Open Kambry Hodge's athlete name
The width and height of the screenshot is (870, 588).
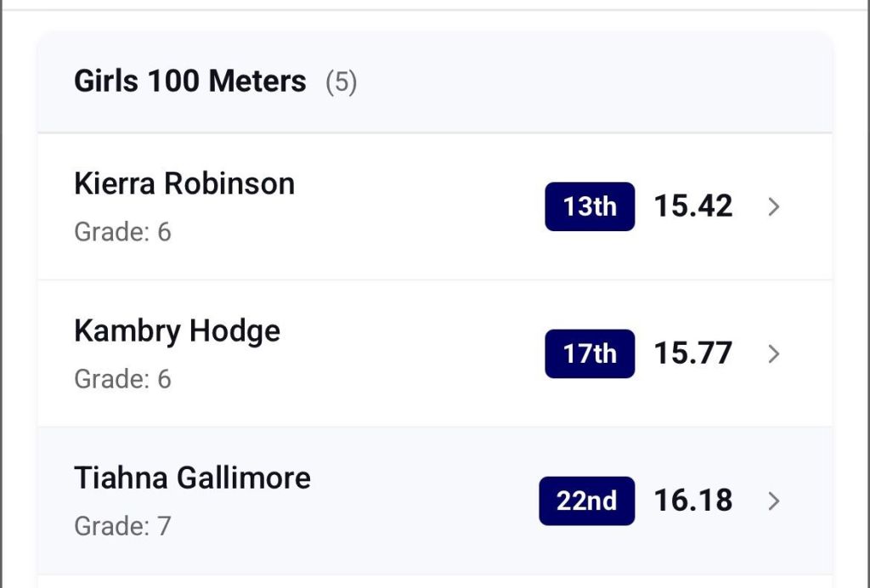point(177,331)
